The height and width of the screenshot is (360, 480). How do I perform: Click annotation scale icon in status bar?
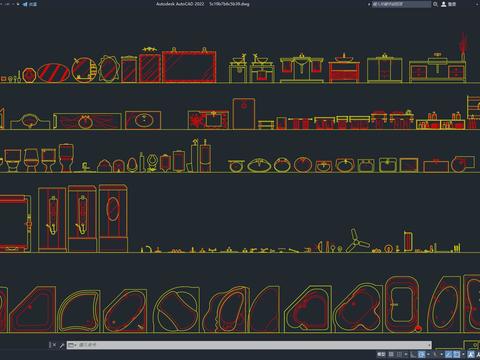pyautogui.click(x=470, y=354)
